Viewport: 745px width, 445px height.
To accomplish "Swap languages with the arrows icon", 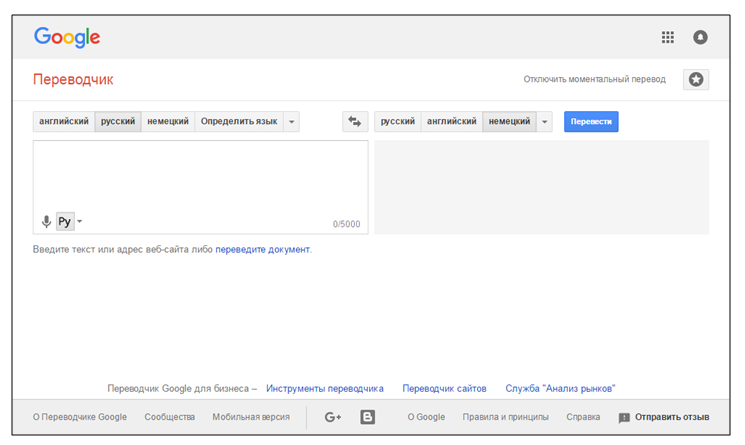I will pos(355,121).
